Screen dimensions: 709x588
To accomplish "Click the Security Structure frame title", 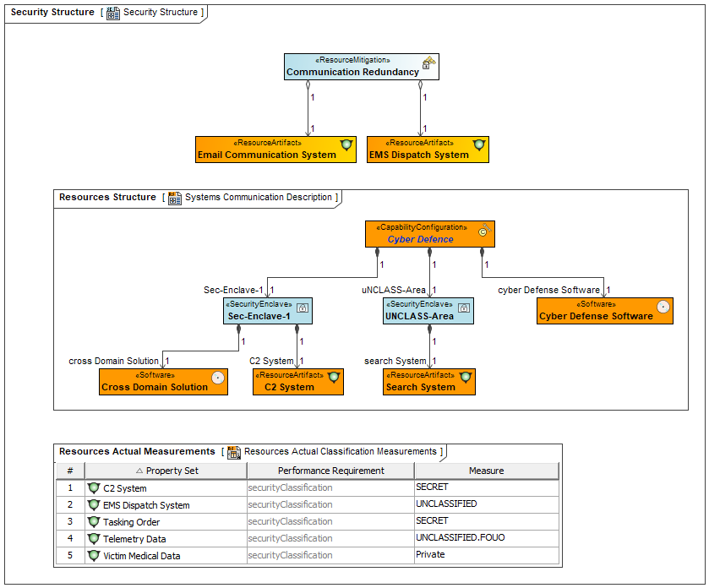I will click(x=52, y=12).
